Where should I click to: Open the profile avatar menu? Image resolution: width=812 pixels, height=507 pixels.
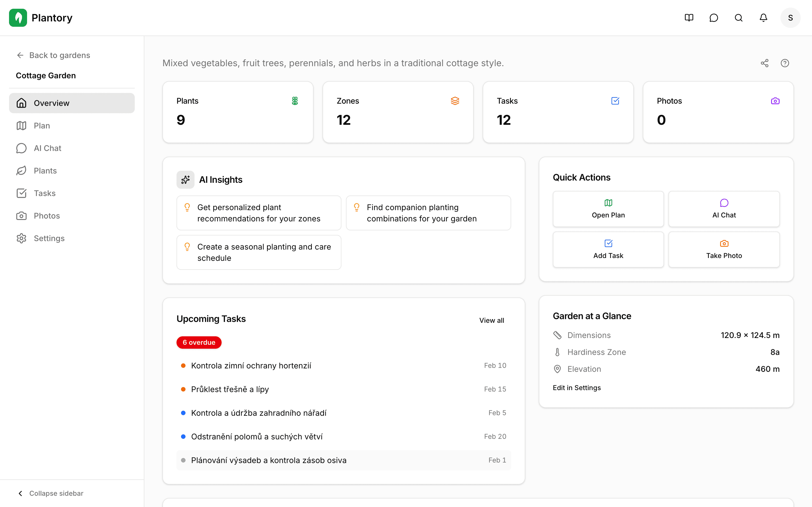pyautogui.click(x=791, y=17)
